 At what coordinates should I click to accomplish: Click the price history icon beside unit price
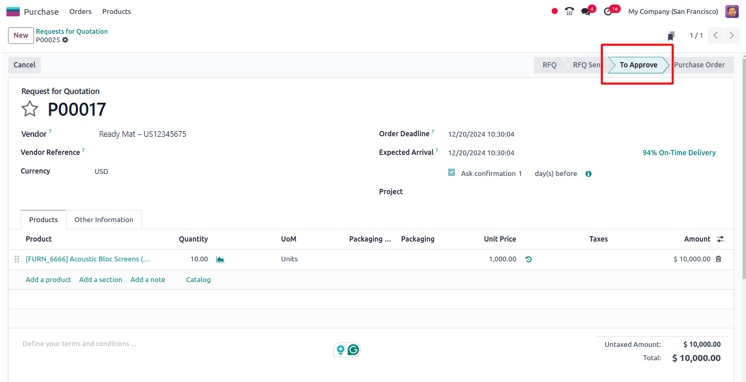pos(529,259)
